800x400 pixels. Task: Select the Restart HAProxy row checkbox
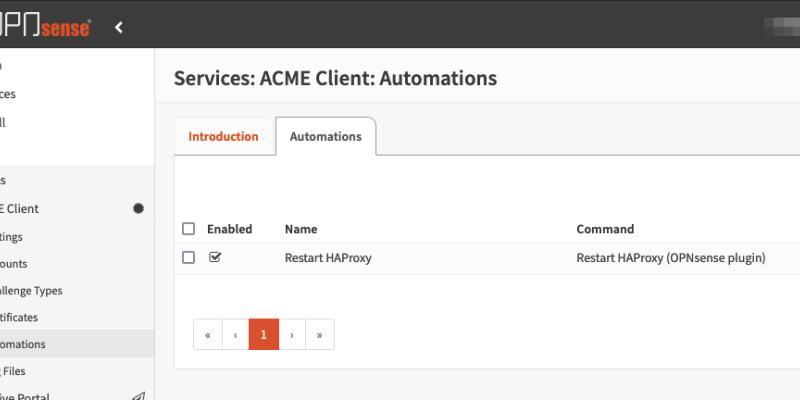[x=189, y=258]
